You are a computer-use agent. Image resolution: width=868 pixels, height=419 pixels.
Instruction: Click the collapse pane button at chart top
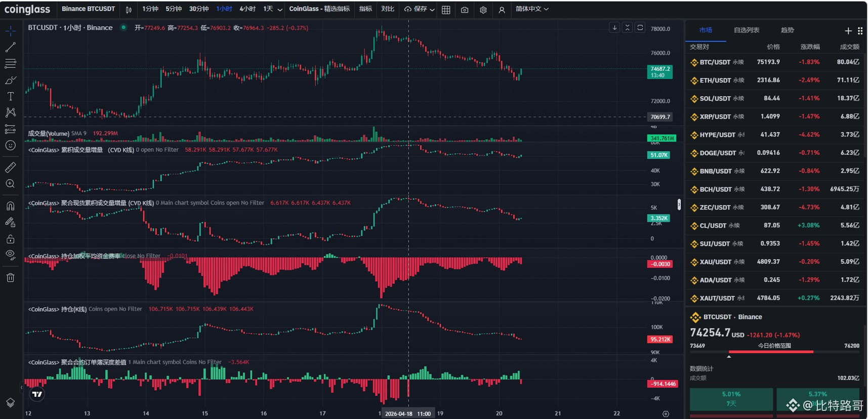coord(627,28)
